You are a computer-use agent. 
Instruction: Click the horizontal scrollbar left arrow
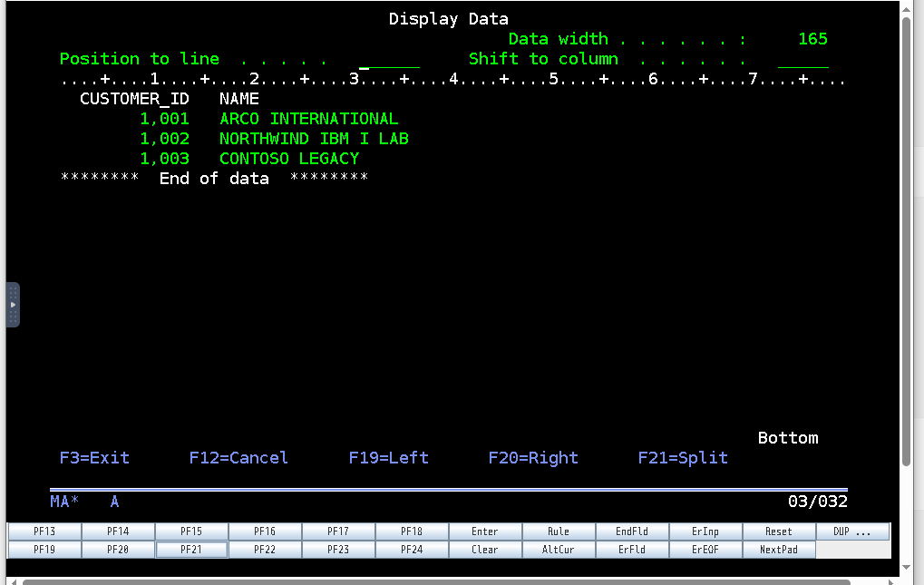point(15,582)
